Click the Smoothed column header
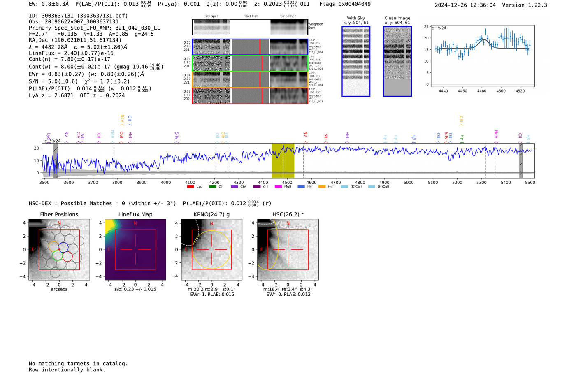This screenshot has height=392, width=576. pyautogui.click(x=288, y=16)
